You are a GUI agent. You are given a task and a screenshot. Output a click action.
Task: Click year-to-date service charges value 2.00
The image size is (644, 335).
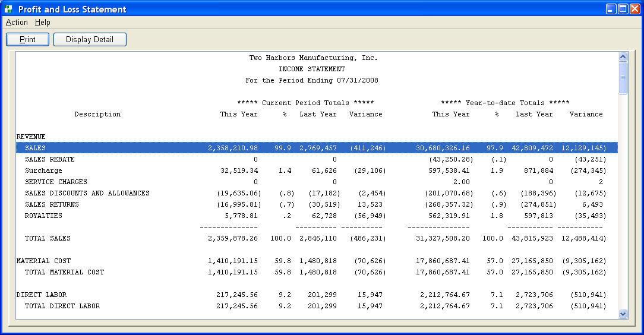click(x=462, y=182)
